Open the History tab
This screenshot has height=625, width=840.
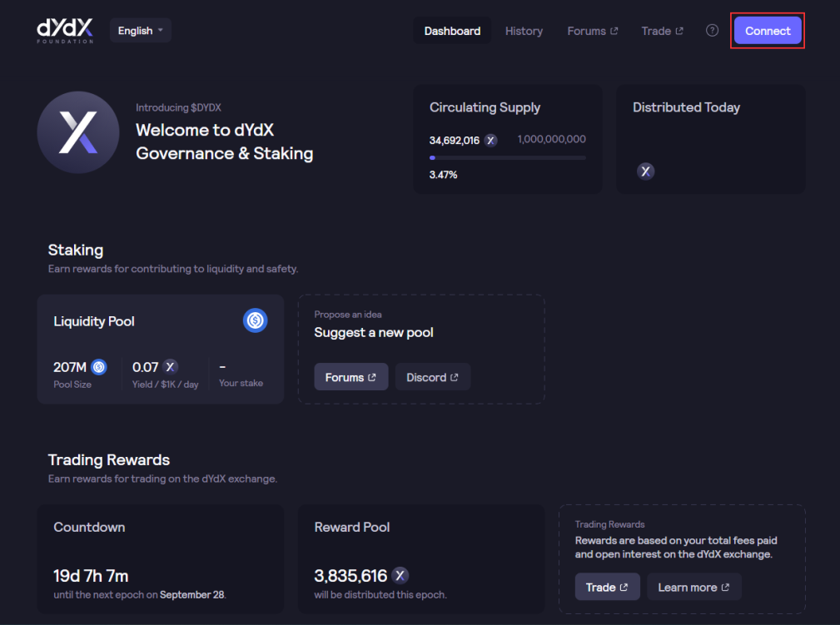tap(524, 31)
